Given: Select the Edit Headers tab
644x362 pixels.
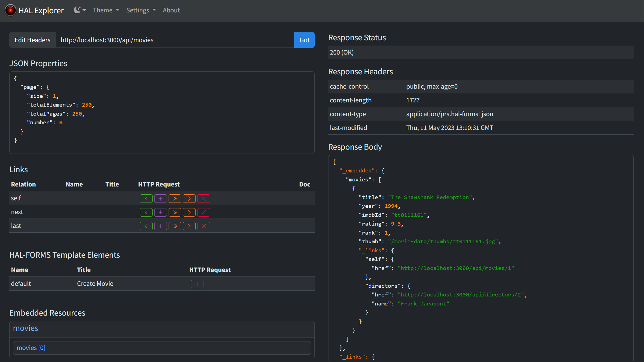Looking at the screenshot, I should click(x=32, y=40).
